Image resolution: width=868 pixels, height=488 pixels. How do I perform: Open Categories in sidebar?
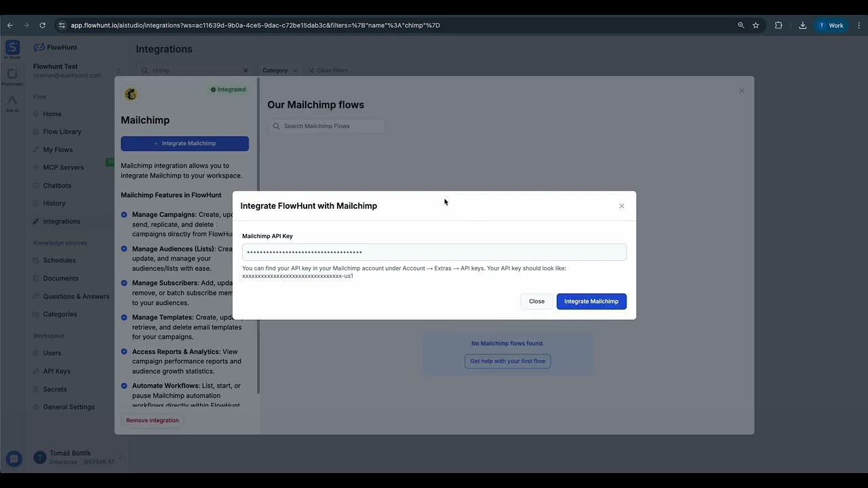pos(60,314)
